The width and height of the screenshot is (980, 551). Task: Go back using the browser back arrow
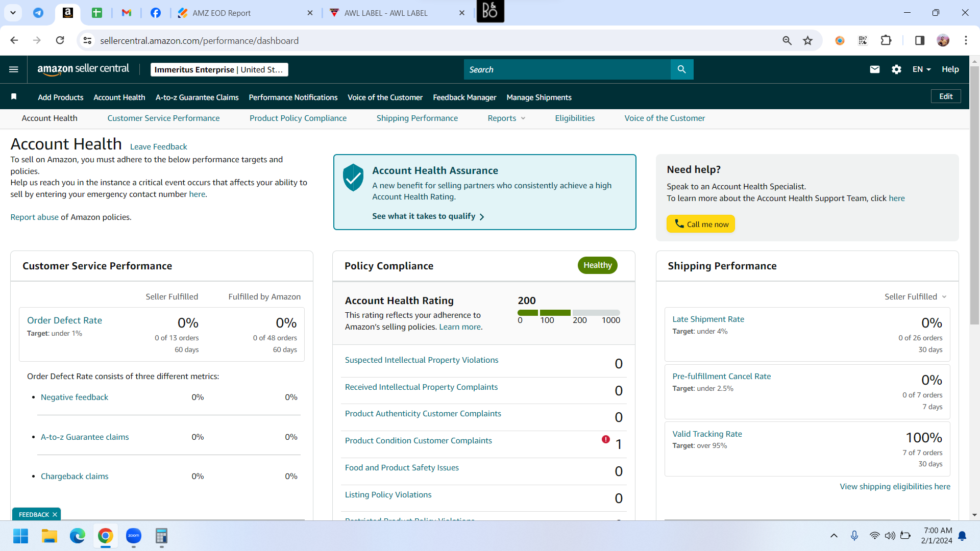[x=14, y=40]
